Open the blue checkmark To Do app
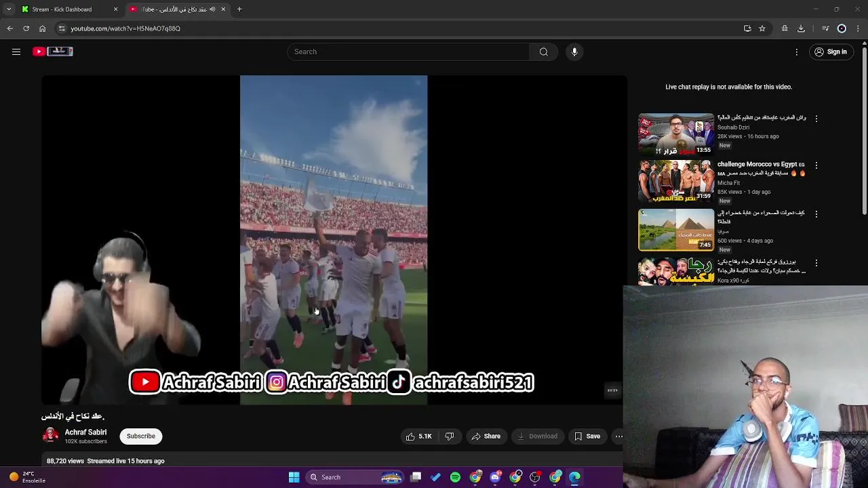The image size is (868, 488). [435, 477]
